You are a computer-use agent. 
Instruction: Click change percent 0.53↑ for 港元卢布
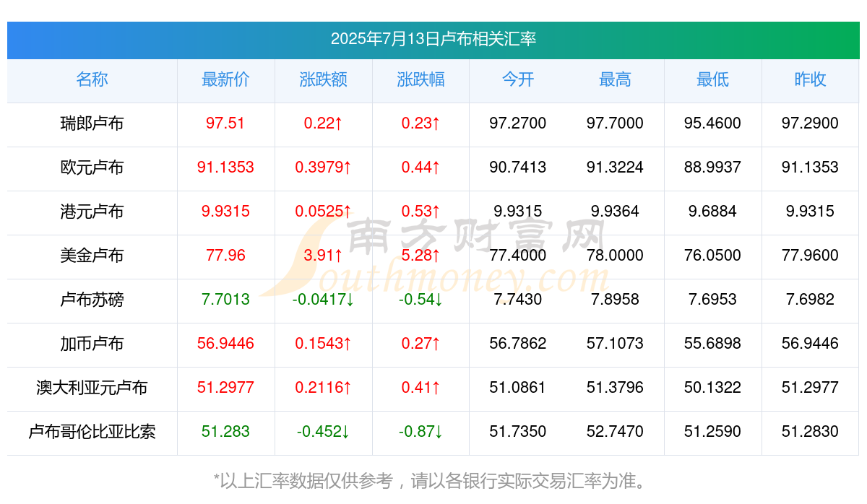(420, 212)
